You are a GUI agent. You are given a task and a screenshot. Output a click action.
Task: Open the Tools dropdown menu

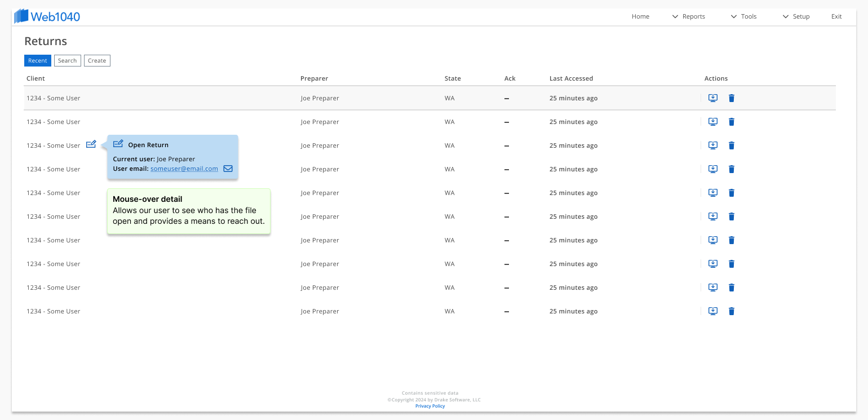click(743, 16)
